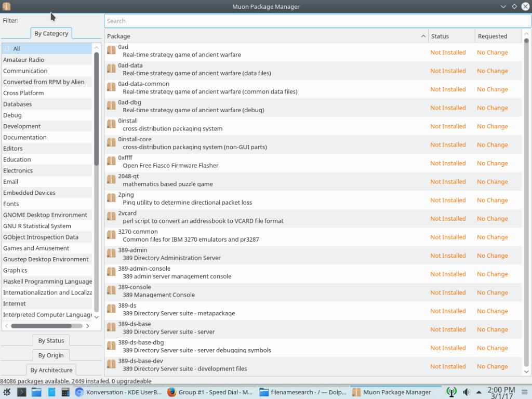Expand the By Architecture filter section

coord(51,370)
